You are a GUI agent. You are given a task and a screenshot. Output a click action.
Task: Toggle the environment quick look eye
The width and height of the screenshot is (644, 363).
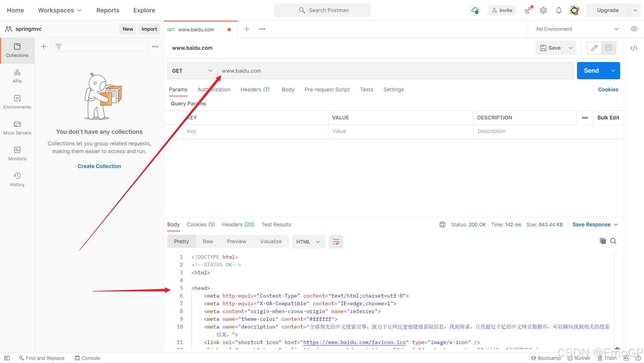(634, 29)
